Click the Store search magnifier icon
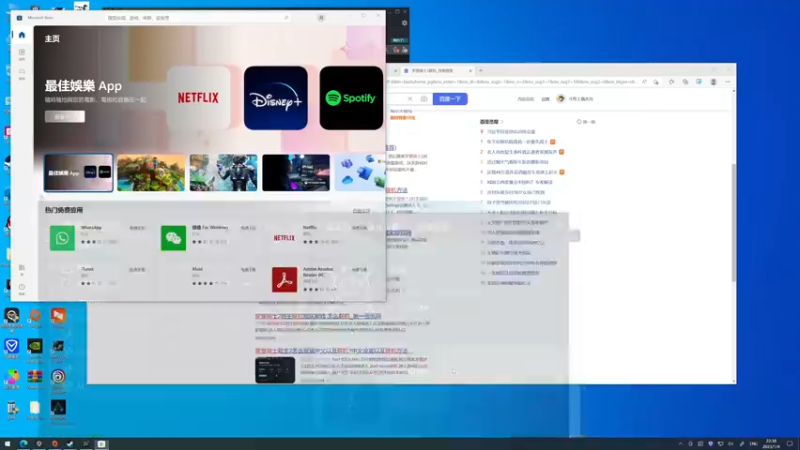 point(286,18)
